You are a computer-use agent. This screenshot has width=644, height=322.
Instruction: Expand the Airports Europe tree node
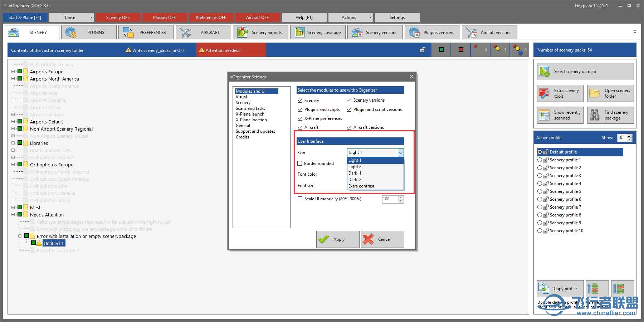[x=13, y=72]
